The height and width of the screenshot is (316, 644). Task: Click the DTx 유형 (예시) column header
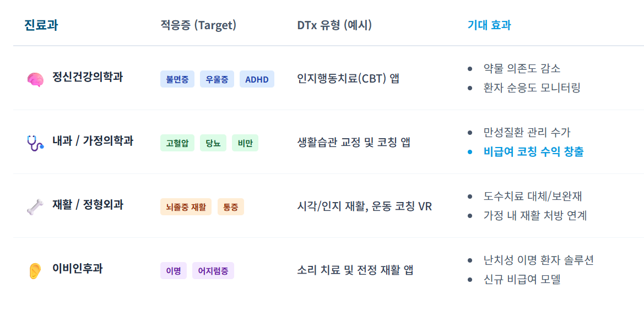coord(334,25)
